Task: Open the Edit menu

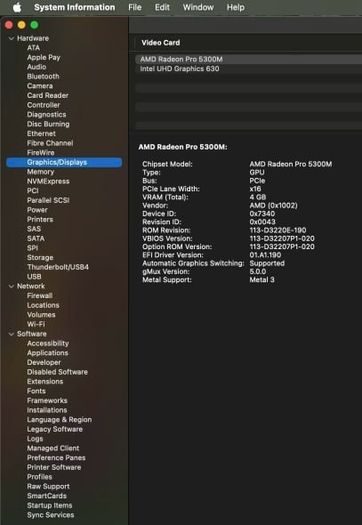Action: click(x=162, y=7)
